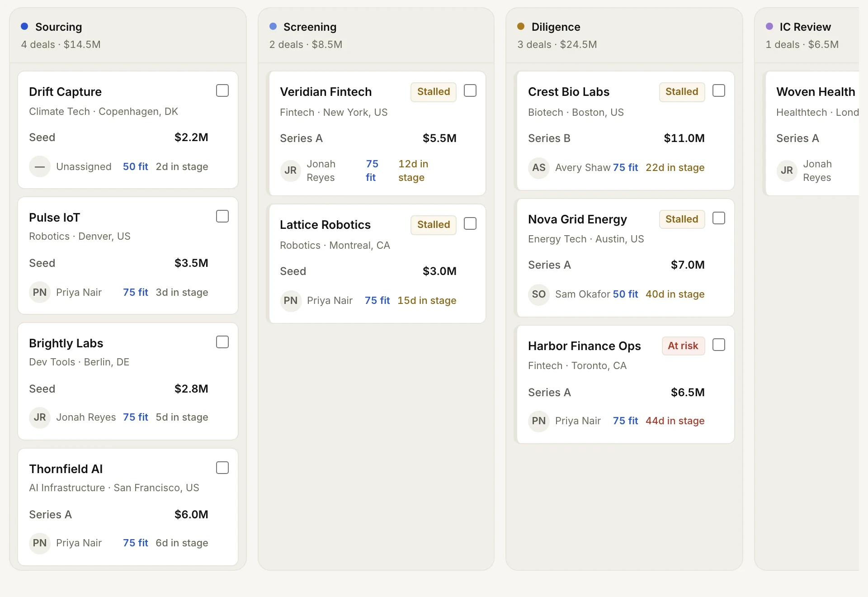Click the JR avatar on Woven Health card
868x597 pixels.
pos(787,171)
